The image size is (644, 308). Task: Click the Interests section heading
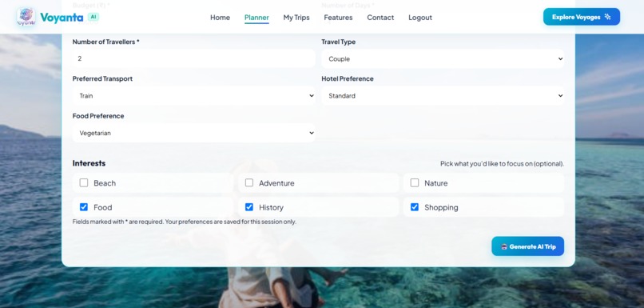89,163
